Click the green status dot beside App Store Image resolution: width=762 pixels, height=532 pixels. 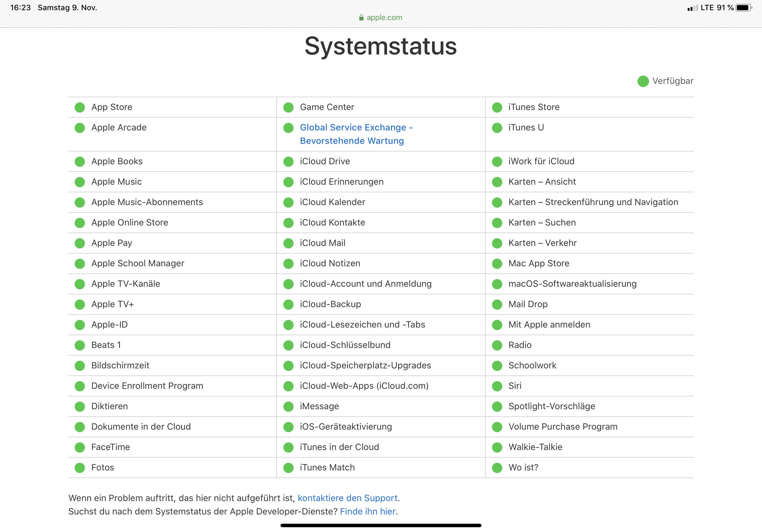point(80,107)
